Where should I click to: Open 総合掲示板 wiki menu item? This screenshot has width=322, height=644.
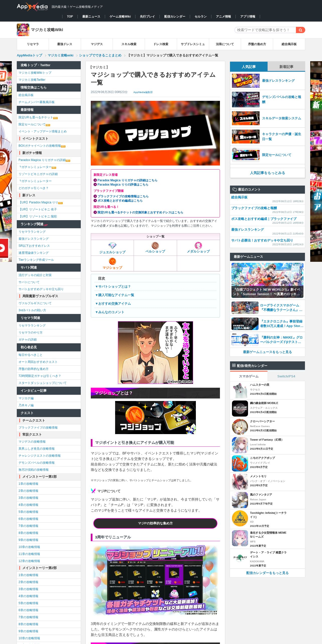[289, 44]
